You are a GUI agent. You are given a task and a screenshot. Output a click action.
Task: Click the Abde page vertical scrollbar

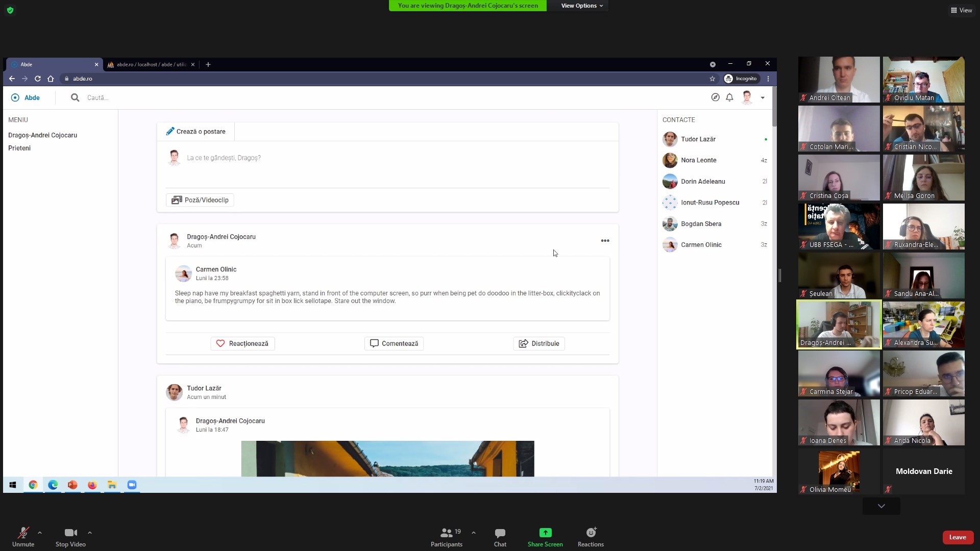(774, 107)
